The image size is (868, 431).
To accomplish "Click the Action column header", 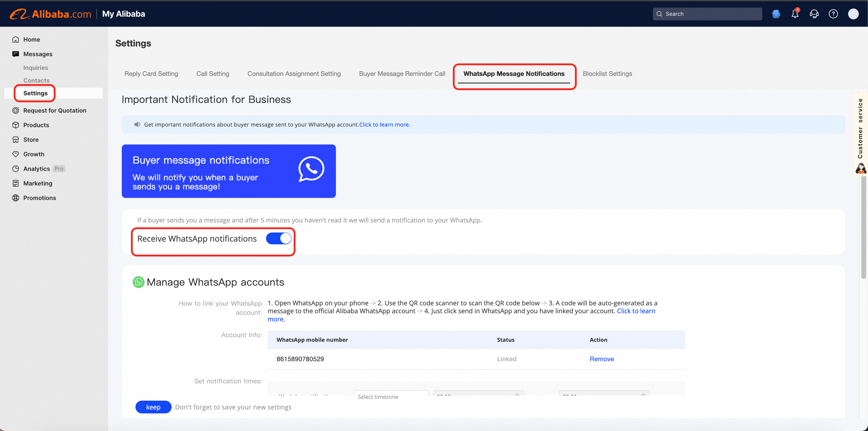I will [598, 339].
